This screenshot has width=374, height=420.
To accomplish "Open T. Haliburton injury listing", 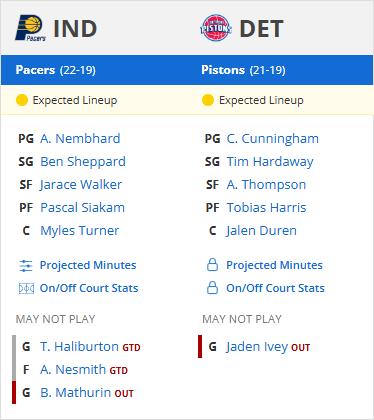I will tap(79, 347).
